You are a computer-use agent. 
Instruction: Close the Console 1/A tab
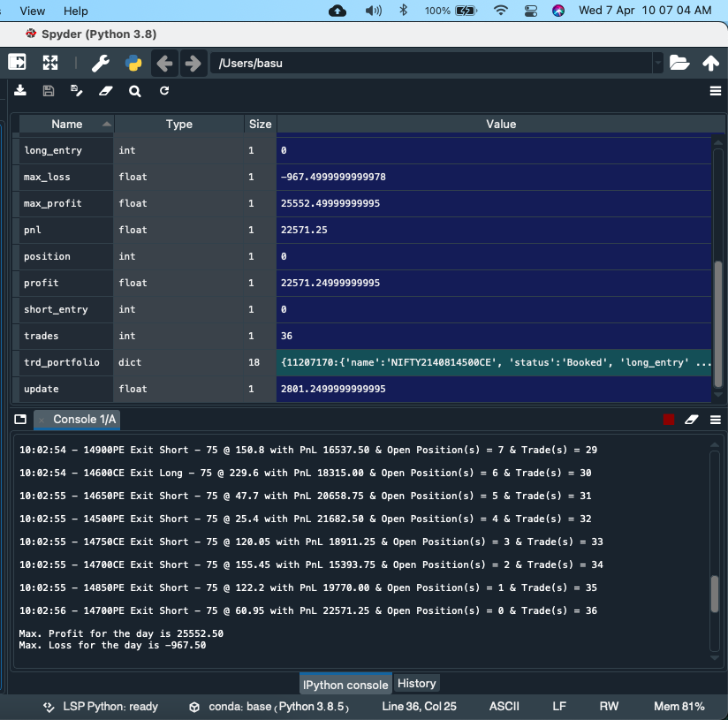42,421
